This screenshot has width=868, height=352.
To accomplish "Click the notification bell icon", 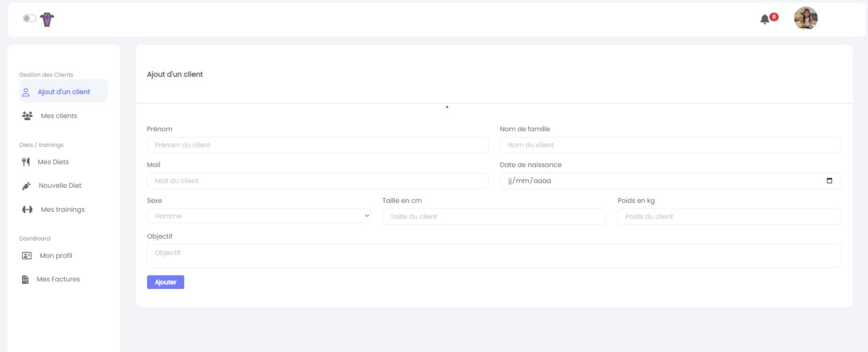I will point(765,19).
